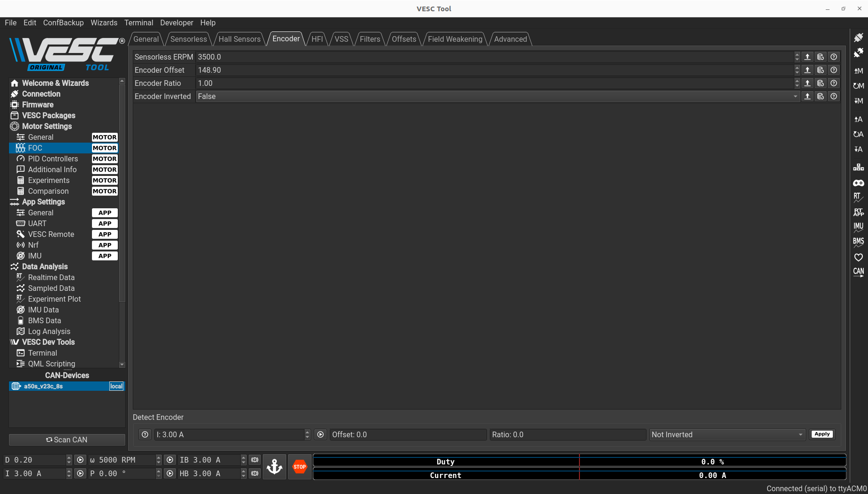Open the Not Inverted dropdown in Detect Encoder

[799, 434]
